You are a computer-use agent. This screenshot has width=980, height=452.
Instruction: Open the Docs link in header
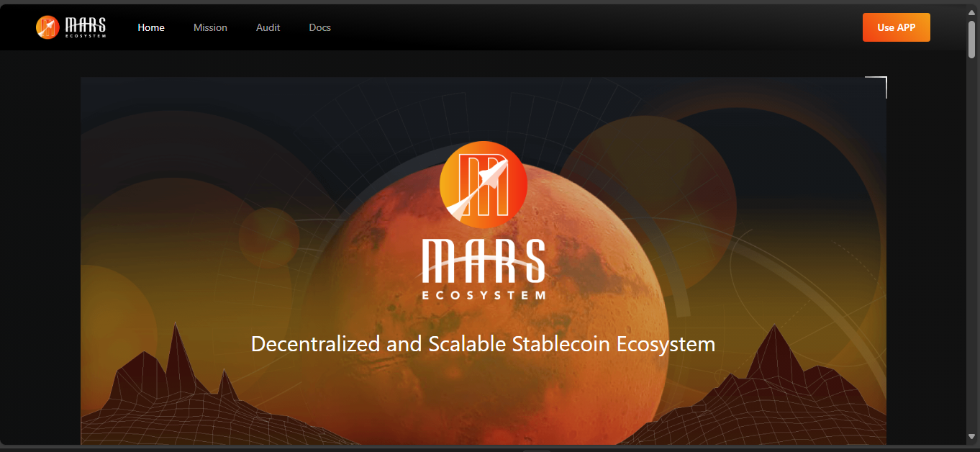tap(319, 27)
